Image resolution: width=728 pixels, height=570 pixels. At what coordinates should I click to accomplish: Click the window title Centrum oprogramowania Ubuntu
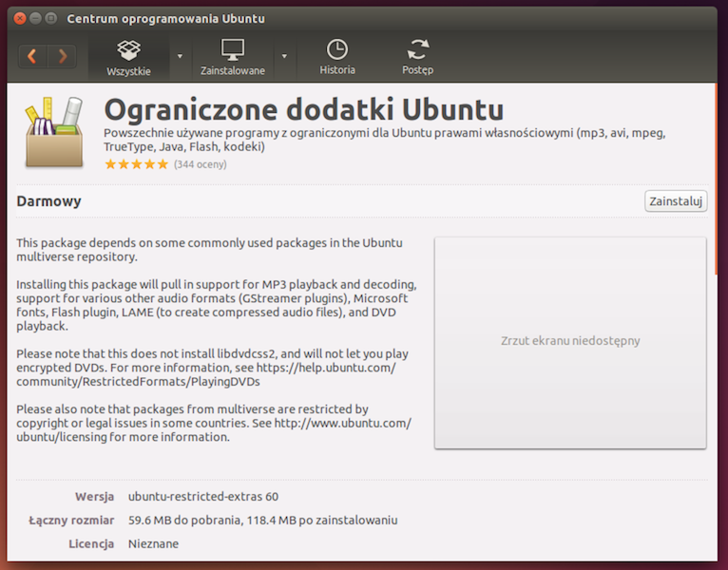point(165,19)
